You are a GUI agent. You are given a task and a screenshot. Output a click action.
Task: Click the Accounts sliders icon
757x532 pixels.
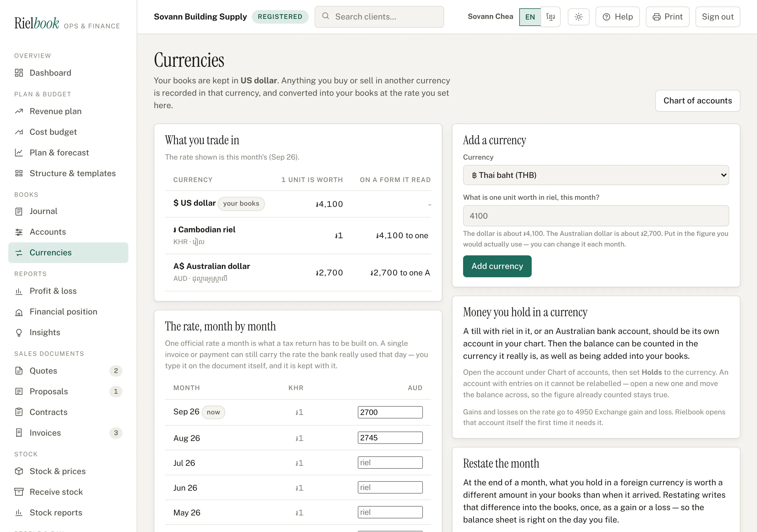coord(19,232)
